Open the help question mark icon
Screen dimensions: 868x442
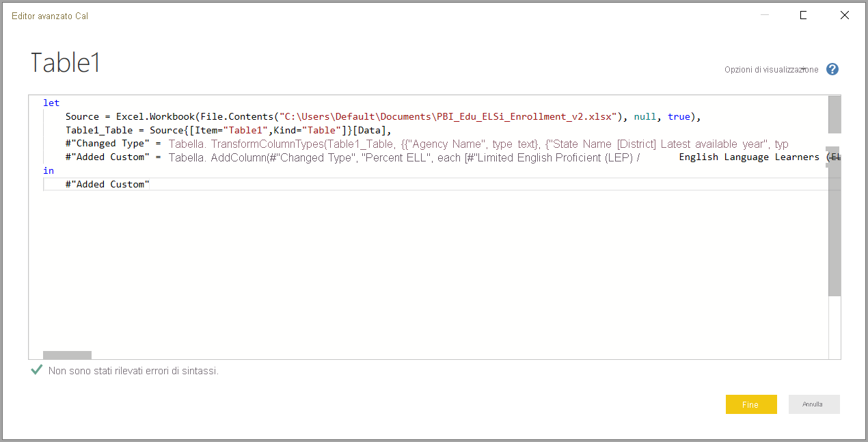pyautogui.click(x=832, y=69)
